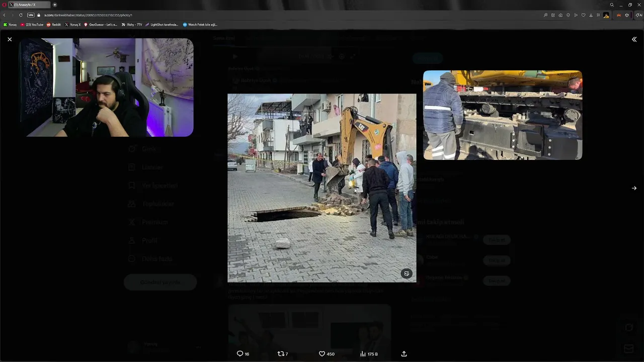Click the orange extension icon in toolbar
This screenshot has height=362, width=644.
tap(619, 15)
